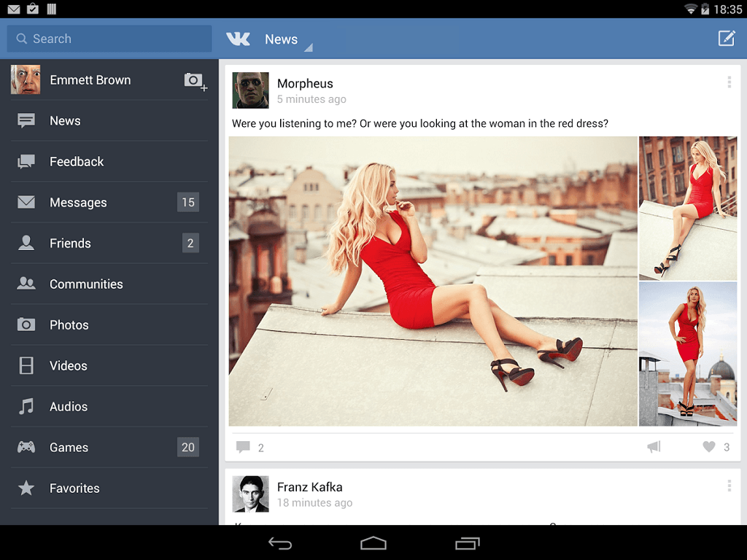Screen dimensions: 747x560
Task: Tap the camera add-photo icon
Action: (194, 80)
